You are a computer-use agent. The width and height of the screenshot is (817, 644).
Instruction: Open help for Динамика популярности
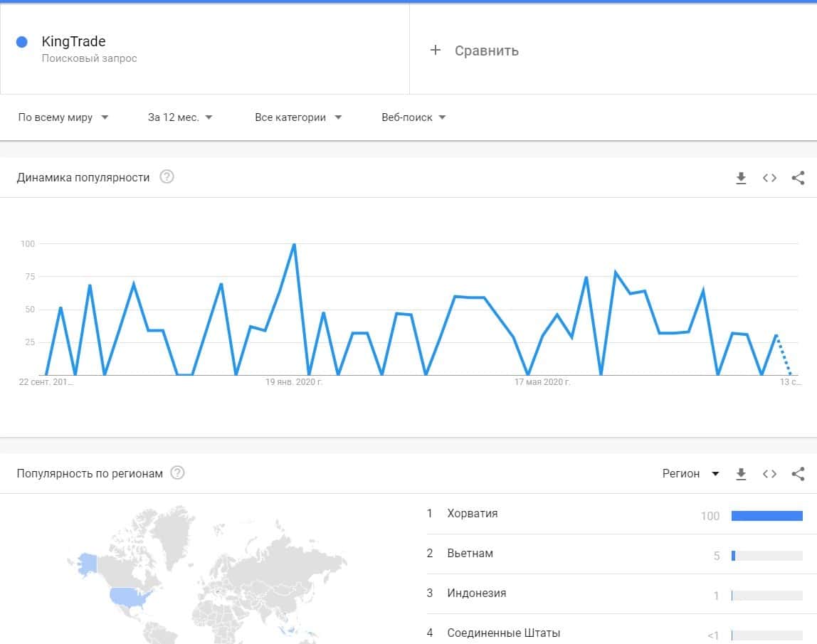(167, 177)
